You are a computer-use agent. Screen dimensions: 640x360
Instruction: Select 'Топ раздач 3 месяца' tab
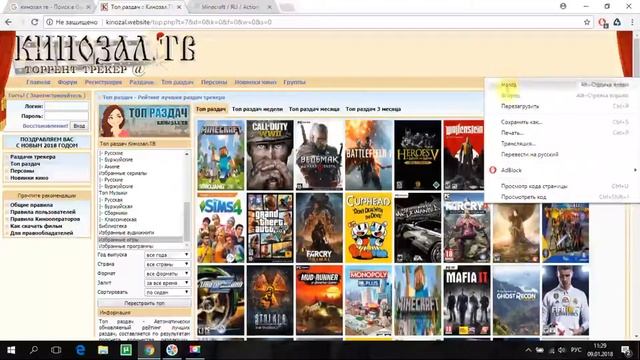coord(373,109)
